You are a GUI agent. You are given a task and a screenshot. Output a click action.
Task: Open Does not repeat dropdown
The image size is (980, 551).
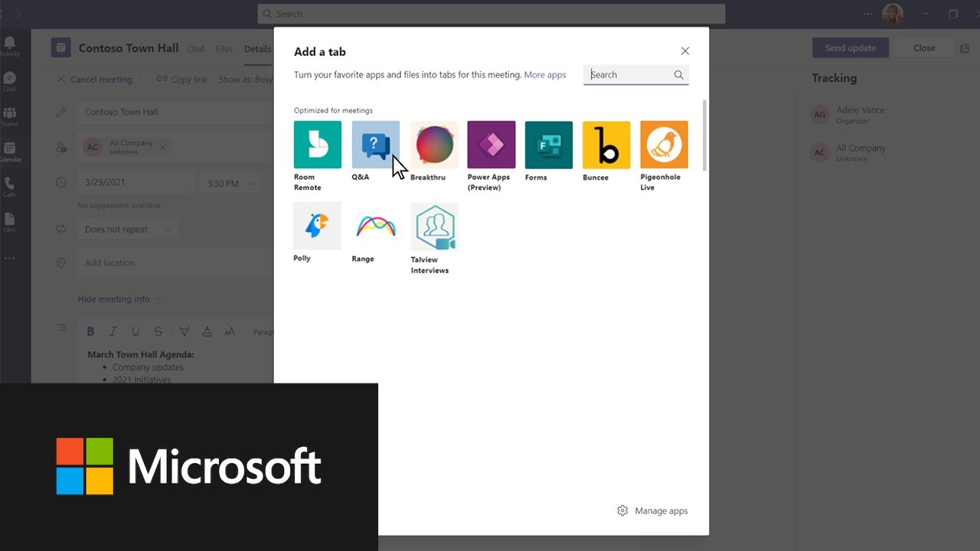pos(127,230)
